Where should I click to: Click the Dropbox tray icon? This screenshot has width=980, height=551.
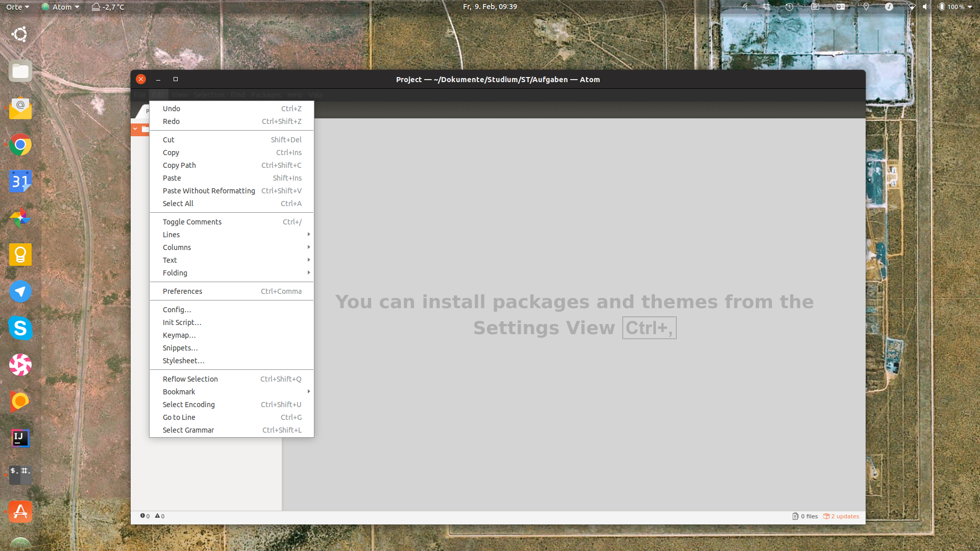pyautogui.click(x=766, y=7)
